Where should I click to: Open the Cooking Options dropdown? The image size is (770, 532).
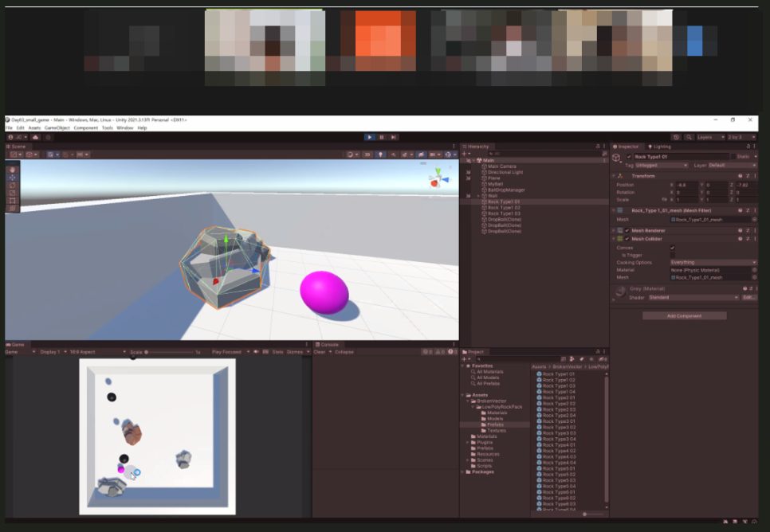pyautogui.click(x=713, y=263)
